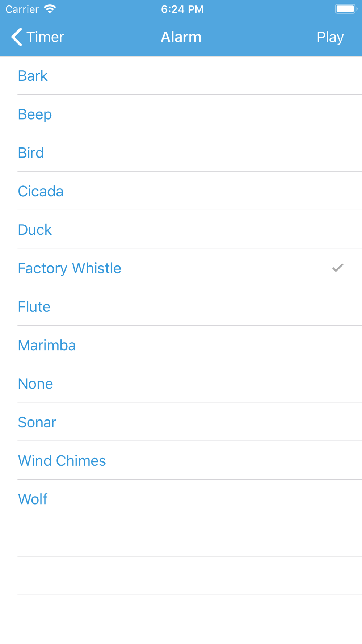
Task: Select Factory Whistle alarm row
Action: [181, 268]
